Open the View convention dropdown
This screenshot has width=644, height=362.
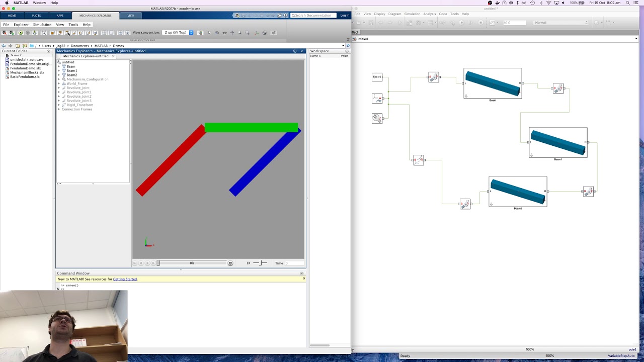pos(179,33)
